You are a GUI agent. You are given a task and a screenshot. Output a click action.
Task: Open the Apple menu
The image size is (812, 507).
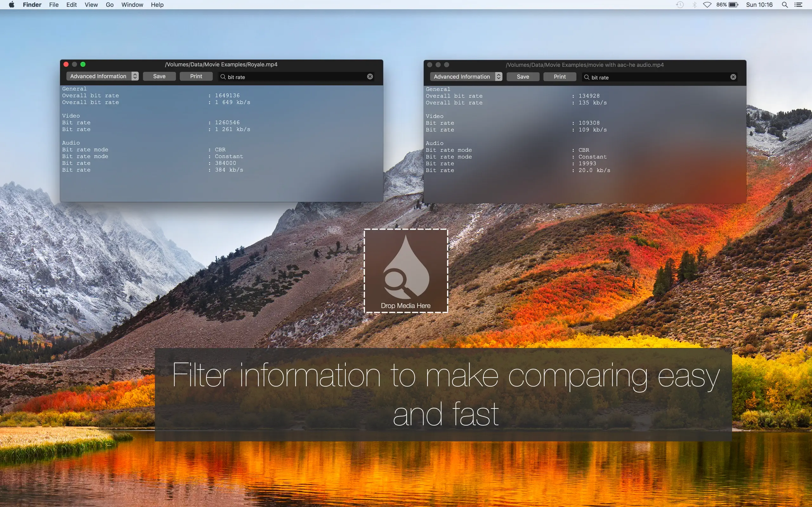pos(11,5)
